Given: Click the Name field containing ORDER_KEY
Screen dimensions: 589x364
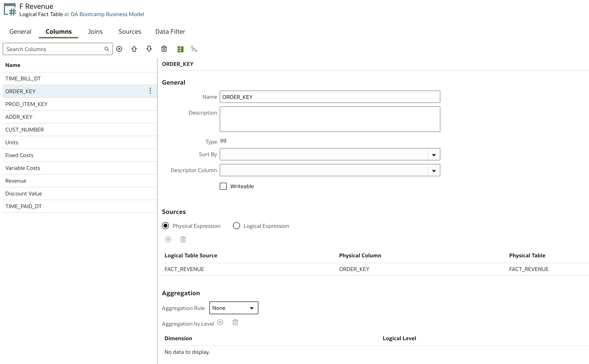Looking at the screenshot, I should tap(330, 97).
